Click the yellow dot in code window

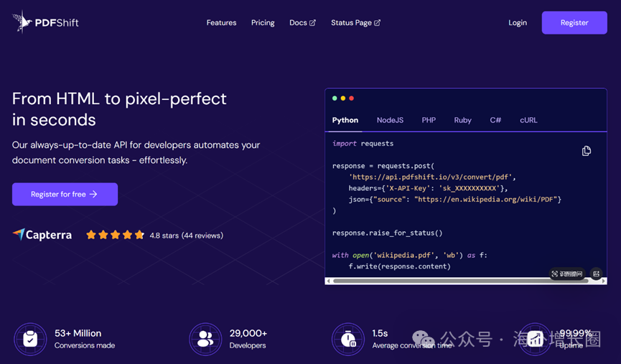343,98
